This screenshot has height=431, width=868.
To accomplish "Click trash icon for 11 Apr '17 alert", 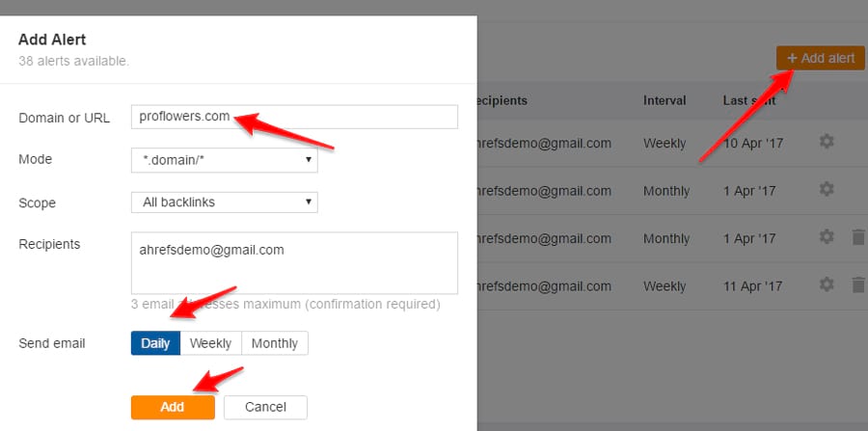I will click(x=858, y=284).
